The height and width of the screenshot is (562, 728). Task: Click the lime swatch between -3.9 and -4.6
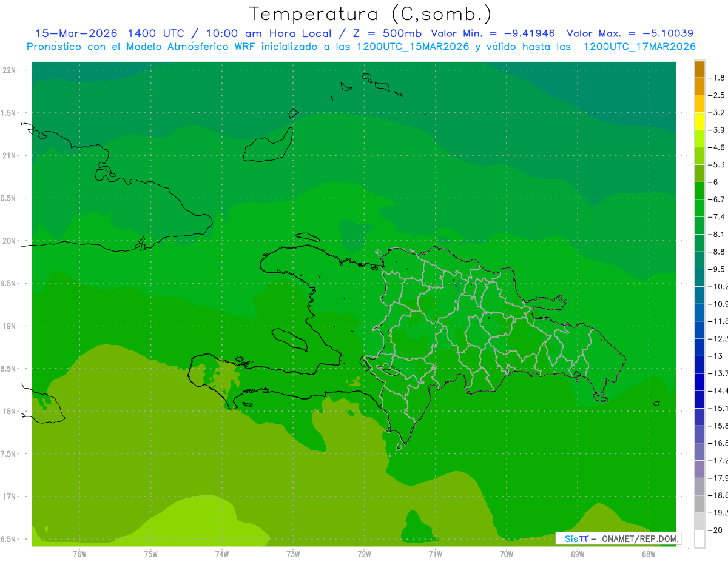(x=699, y=139)
